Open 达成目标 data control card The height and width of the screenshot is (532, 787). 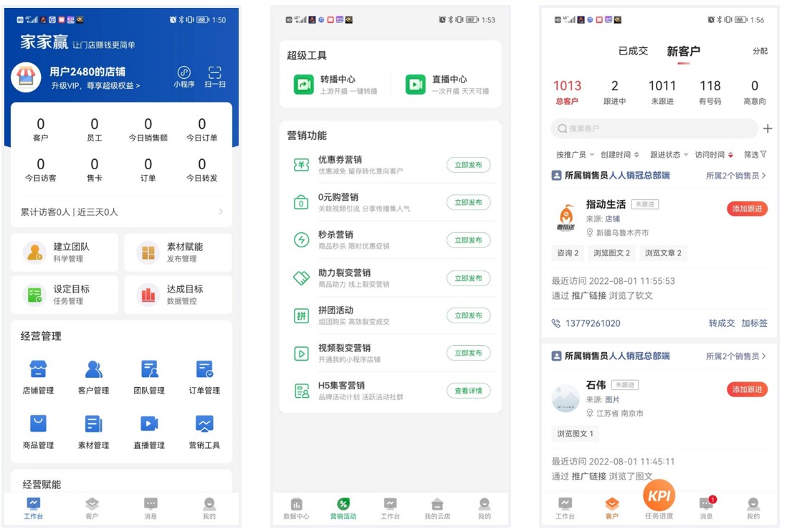pos(178,295)
